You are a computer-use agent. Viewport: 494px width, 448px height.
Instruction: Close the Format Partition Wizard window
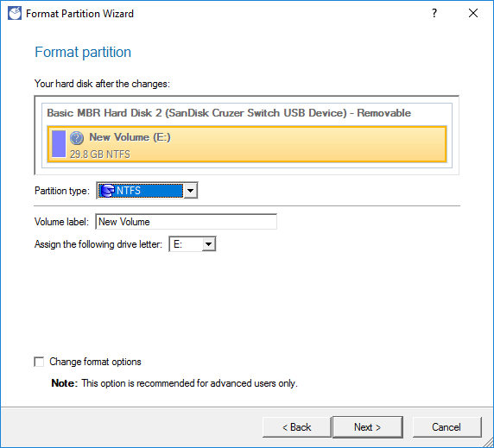pyautogui.click(x=473, y=13)
